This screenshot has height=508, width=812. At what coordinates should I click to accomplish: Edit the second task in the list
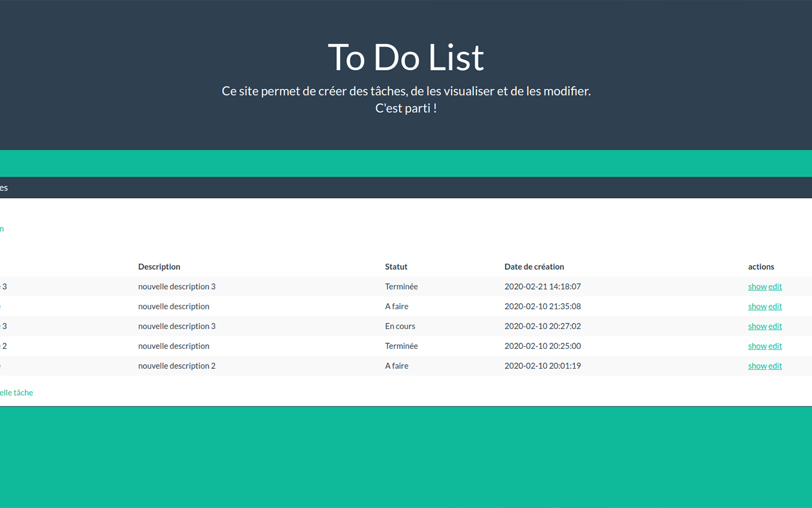pyautogui.click(x=775, y=306)
